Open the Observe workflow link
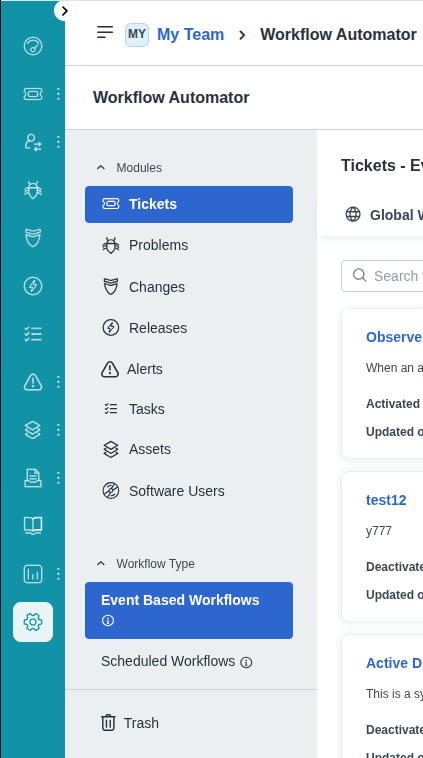Screen dimensions: 423x758 click(x=394, y=337)
